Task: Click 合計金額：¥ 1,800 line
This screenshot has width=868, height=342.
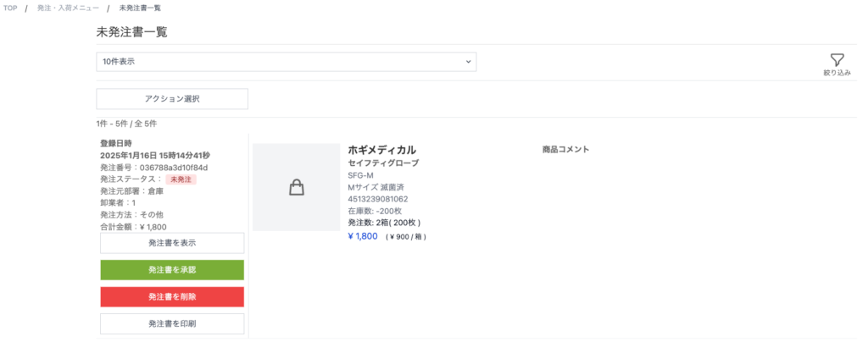Action: click(x=133, y=227)
